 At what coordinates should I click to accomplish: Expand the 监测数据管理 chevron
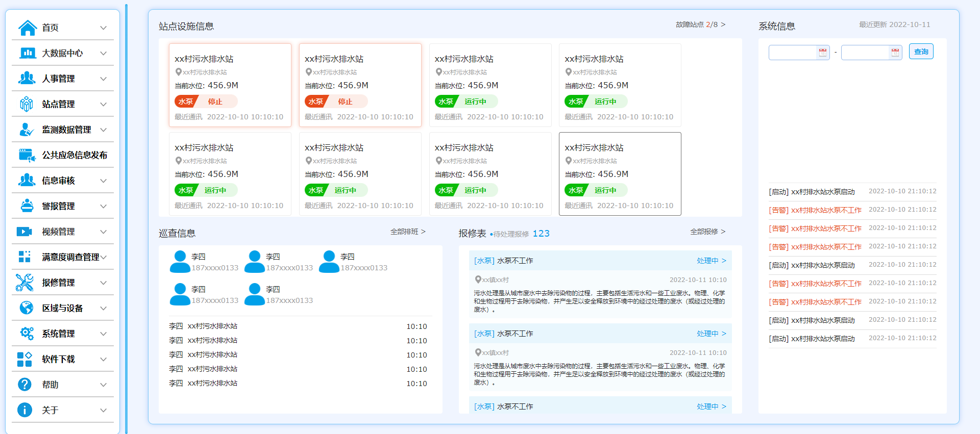tap(104, 130)
